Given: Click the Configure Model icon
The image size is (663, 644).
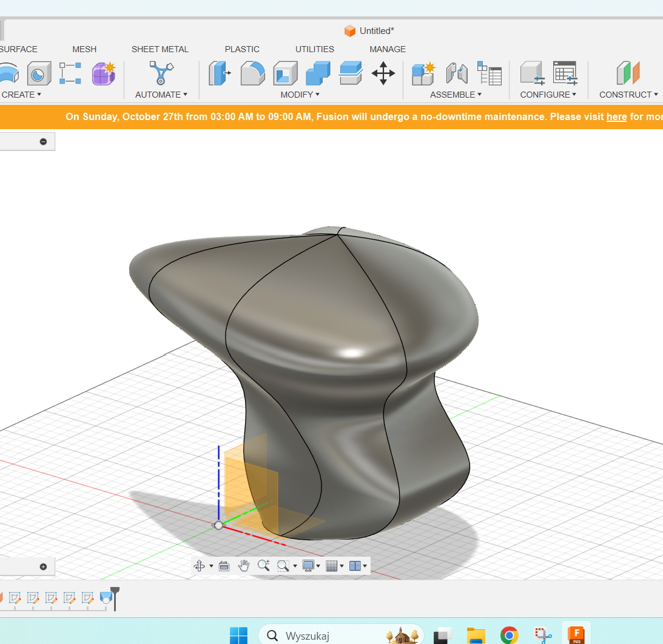Looking at the screenshot, I should click(532, 73).
